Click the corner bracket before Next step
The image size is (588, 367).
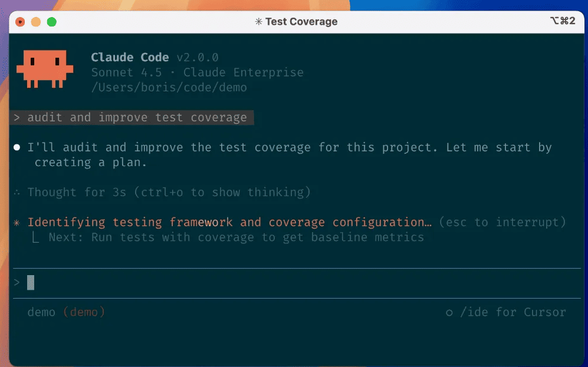click(x=35, y=238)
